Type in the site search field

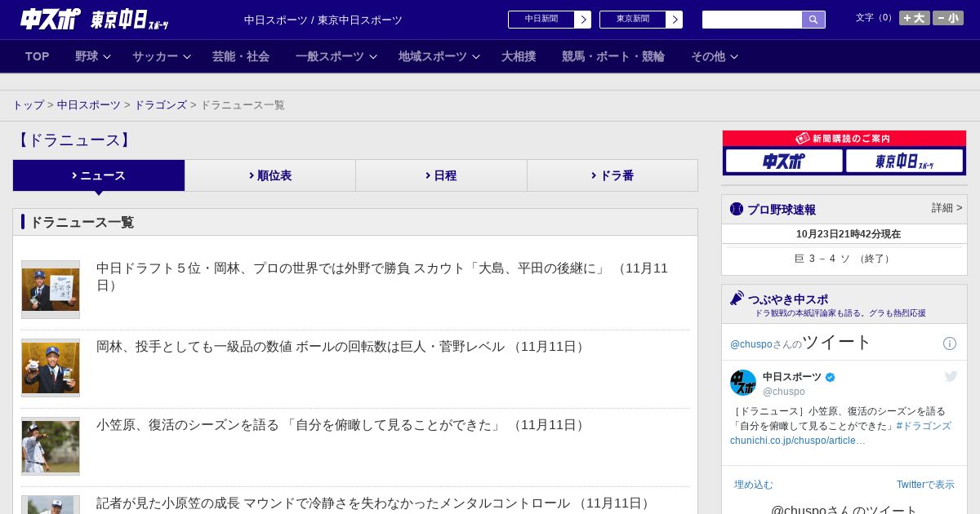coord(752,20)
